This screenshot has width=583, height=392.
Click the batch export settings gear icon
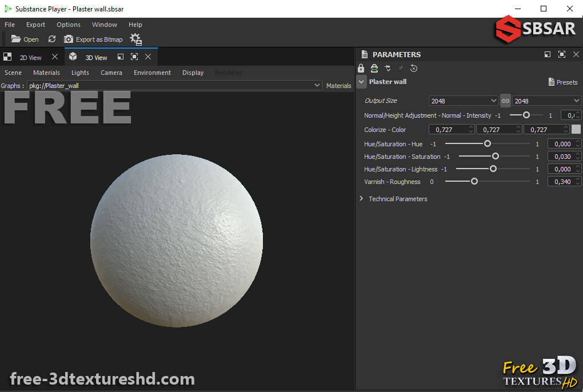click(135, 39)
